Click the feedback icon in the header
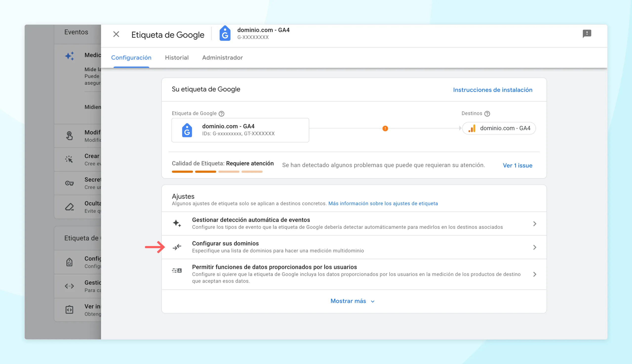Viewport: 632px width, 364px height. pos(587,34)
